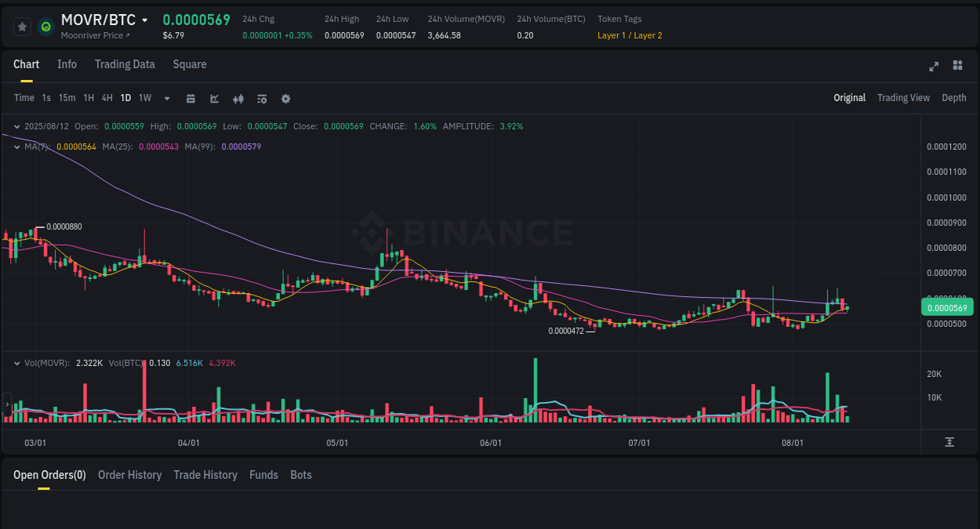Open the extra timeframes dropdown arrow
This screenshot has height=529, width=980.
coord(166,98)
